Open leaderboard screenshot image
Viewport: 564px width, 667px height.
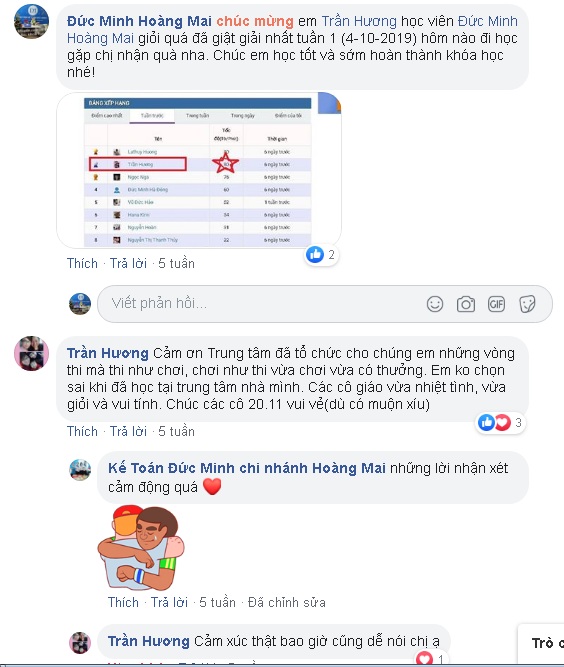point(199,170)
